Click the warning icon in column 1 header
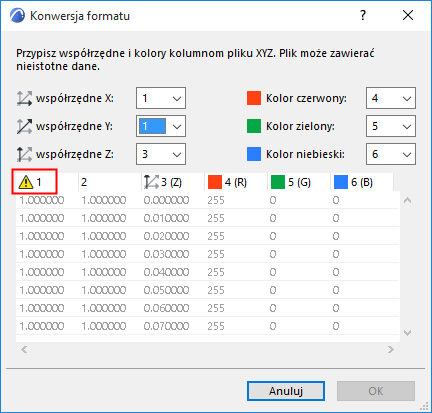Image resolution: width=432 pixels, height=413 pixels. pyautogui.click(x=26, y=182)
